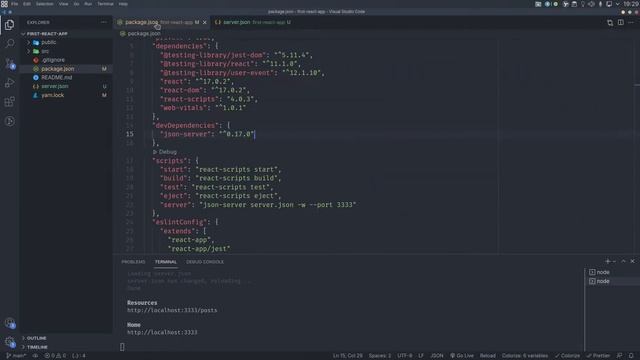Add a new terminal with the plus icon
The image size is (640, 360).
coord(607,261)
